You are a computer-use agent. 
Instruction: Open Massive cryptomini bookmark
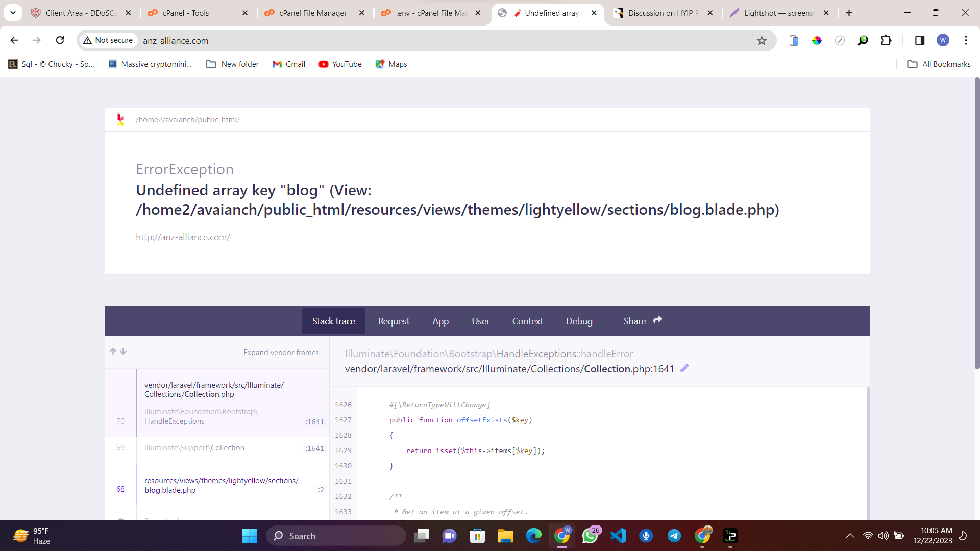pyautogui.click(x=150, y=64)
